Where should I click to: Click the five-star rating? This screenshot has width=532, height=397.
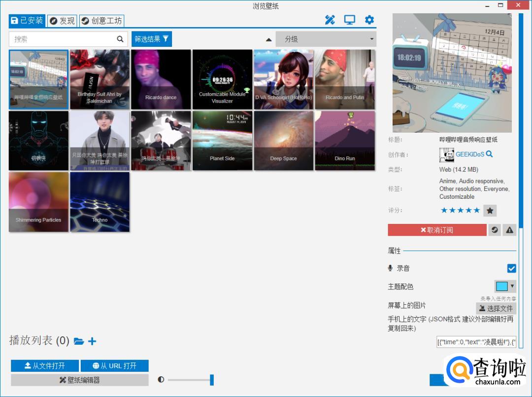pyautogui.click(x=460, y=210)
